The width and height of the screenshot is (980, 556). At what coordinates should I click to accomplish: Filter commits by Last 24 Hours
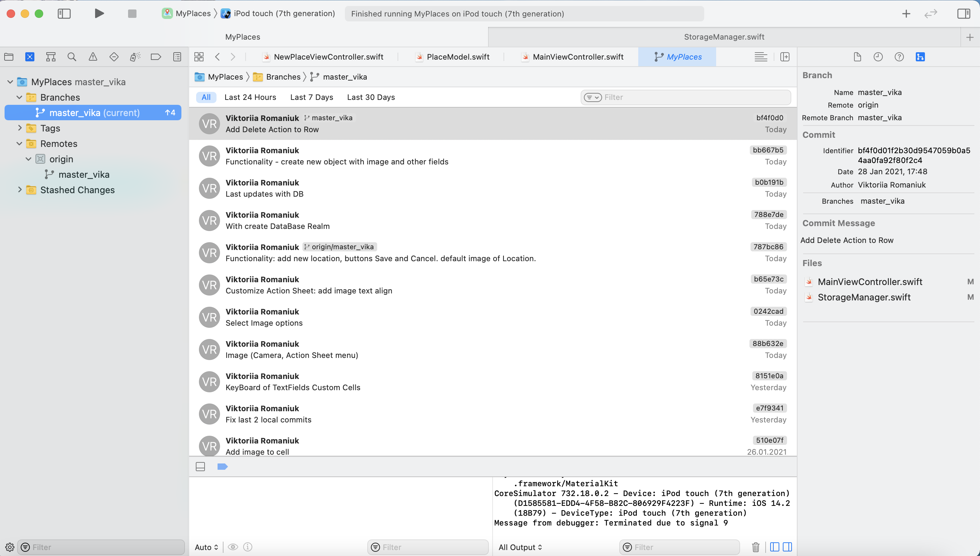coord(251,97)
